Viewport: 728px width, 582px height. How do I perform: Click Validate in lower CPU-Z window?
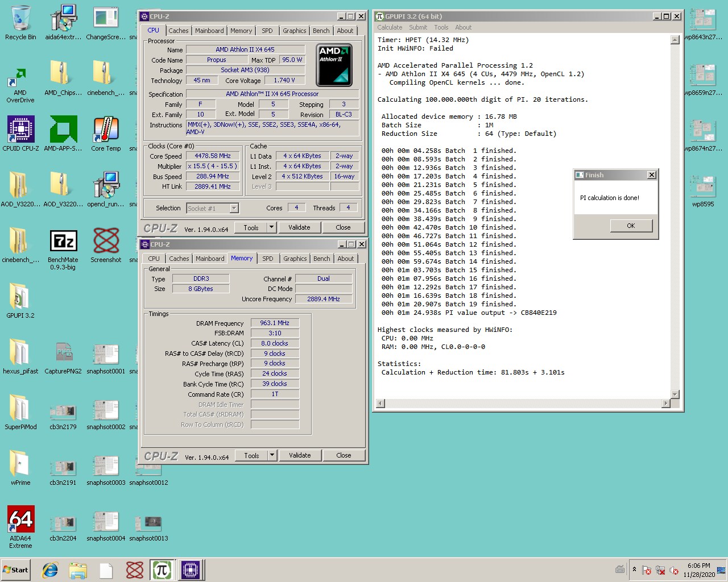[300, 455]
